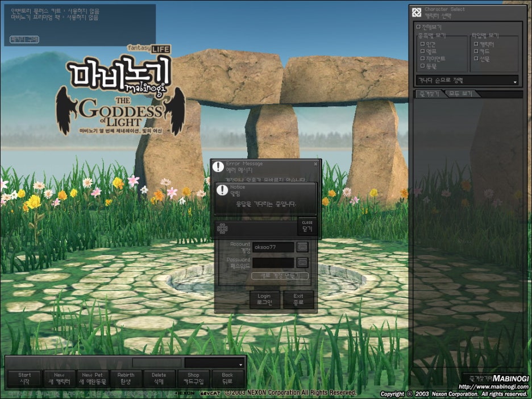Click the 타입별 보기 group label
Viewport: 532px width, 399px height.
(x=485, y=35)
